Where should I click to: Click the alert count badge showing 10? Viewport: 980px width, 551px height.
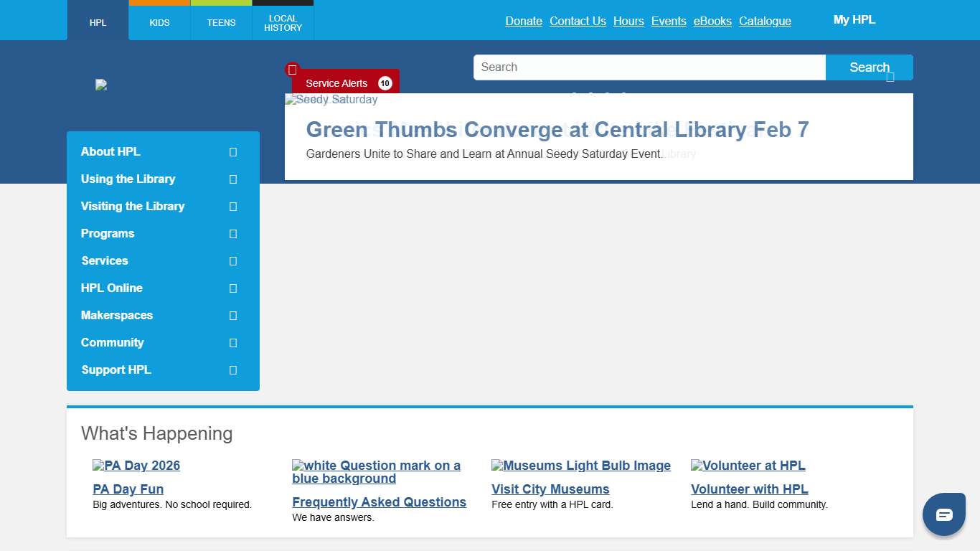pyautogui.click(x=385, y=83)
